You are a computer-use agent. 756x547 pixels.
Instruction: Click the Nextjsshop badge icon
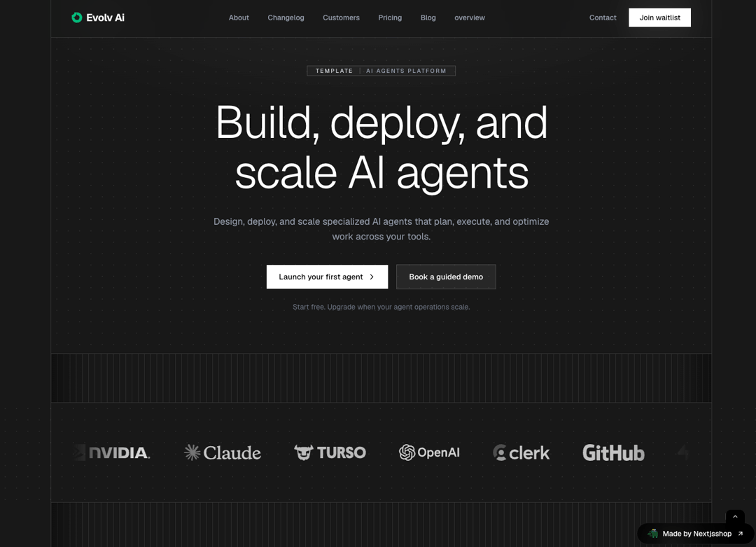653,534
